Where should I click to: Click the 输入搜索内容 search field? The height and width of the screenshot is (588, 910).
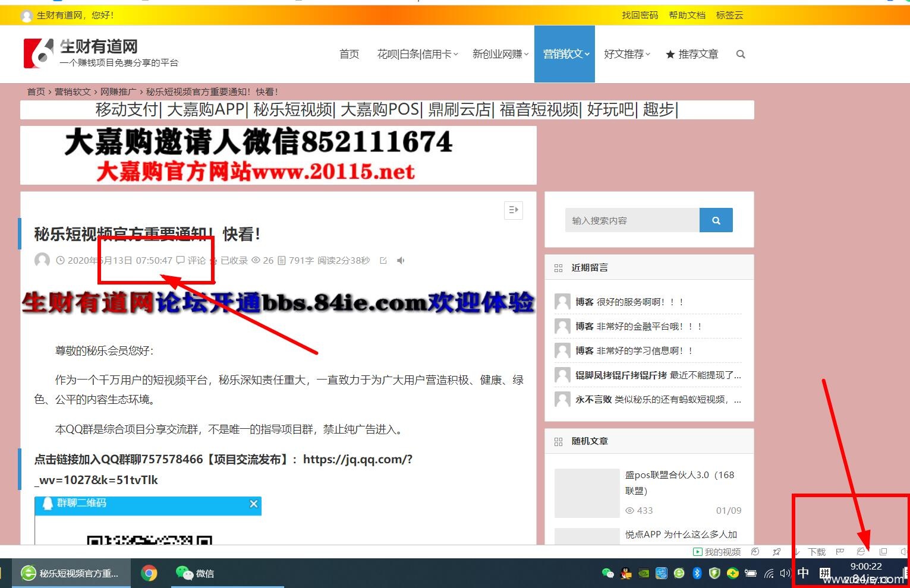(632, 220)
